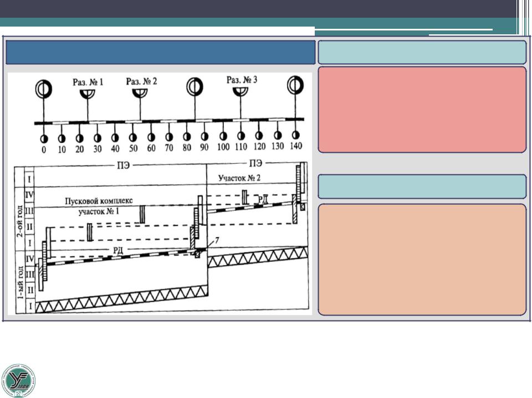Image resolution: width=532 pixels, height=398 pixels.
Task: Click the 'РД' label under Участок № 2
Action: [x=263, y=200]
